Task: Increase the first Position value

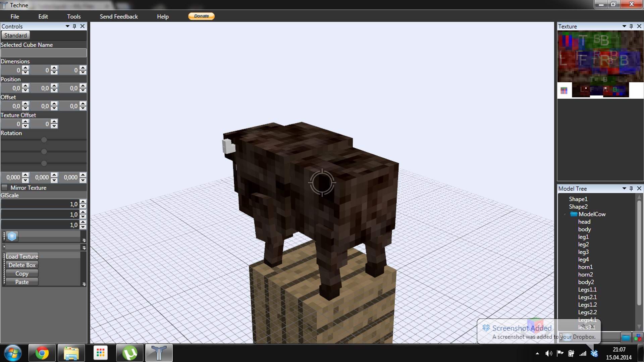Action: point(25,86)
